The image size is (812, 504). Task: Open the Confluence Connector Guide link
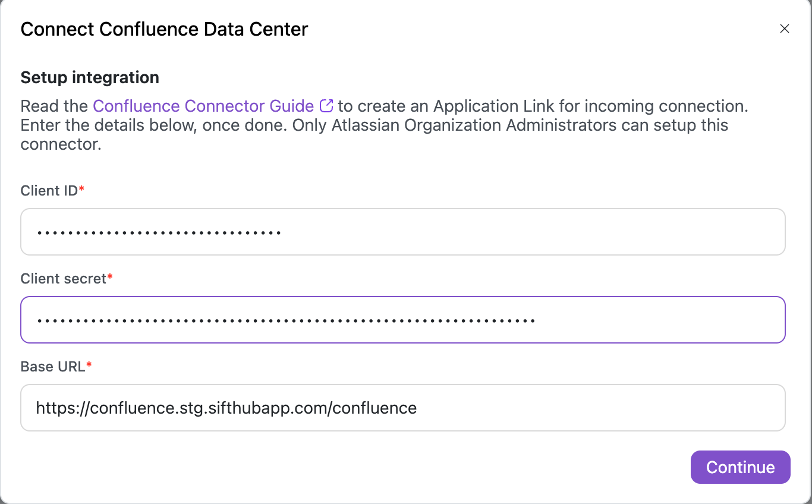[x=203, y=106]
